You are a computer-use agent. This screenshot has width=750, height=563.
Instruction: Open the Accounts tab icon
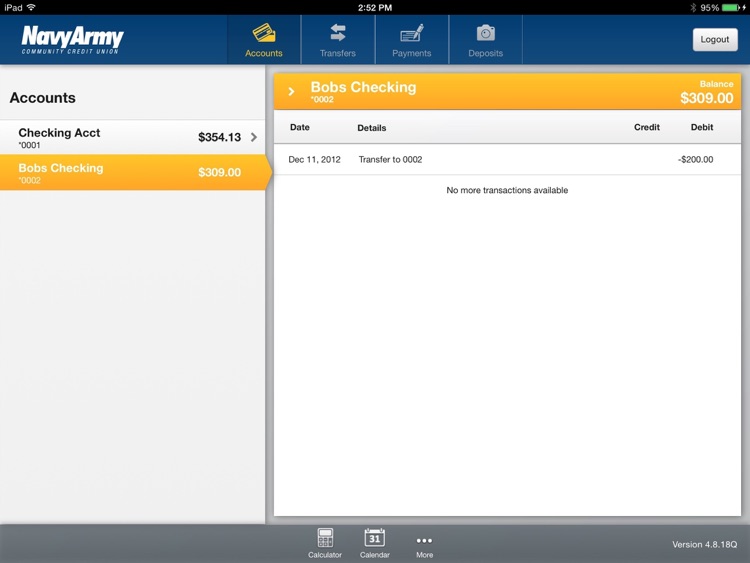click(x=264, y=33)
